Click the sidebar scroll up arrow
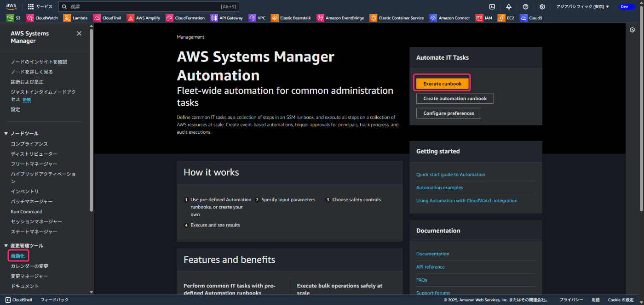The height and width of the screenshot is (305, 644). point(91,26)
